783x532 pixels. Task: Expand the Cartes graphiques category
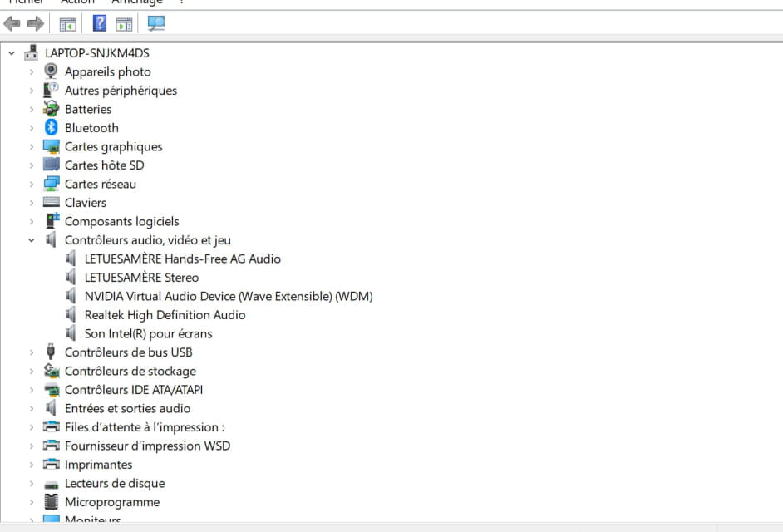pos(32,147)
